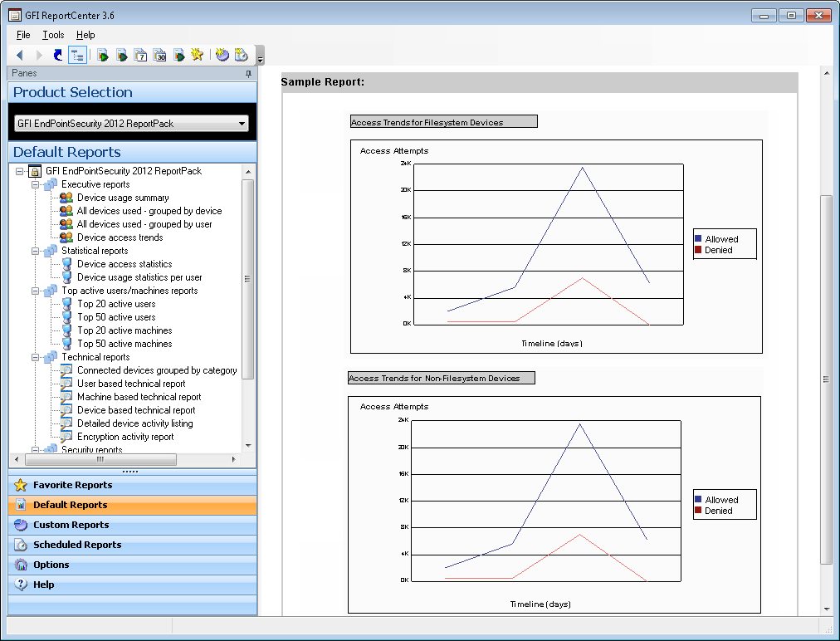This screenshot has height=641, width=840.
Task: Open the File menu
Action: (23, 35)
